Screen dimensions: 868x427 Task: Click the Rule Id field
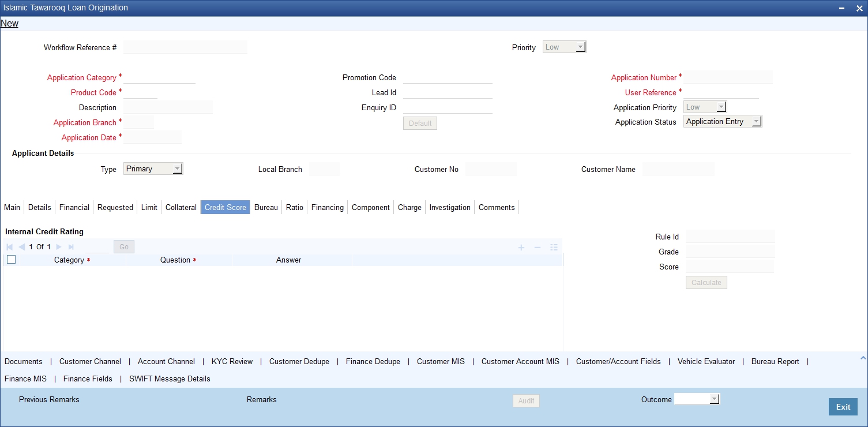[x=730, y=237]
